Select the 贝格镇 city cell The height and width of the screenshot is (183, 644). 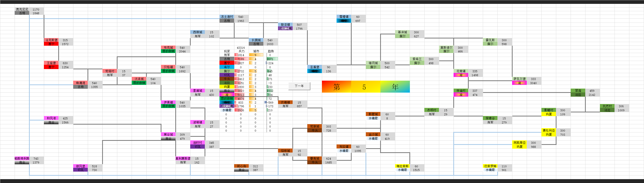[x=168, y=67]
